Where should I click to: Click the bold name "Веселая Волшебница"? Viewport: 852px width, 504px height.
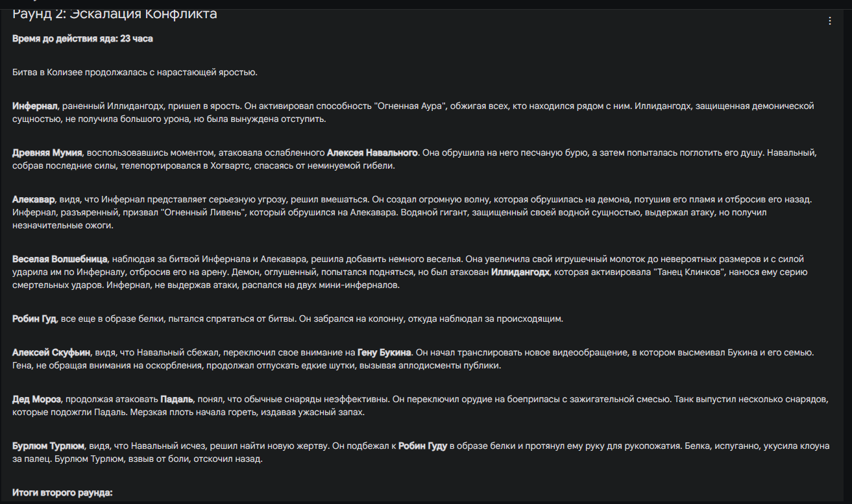60,259
